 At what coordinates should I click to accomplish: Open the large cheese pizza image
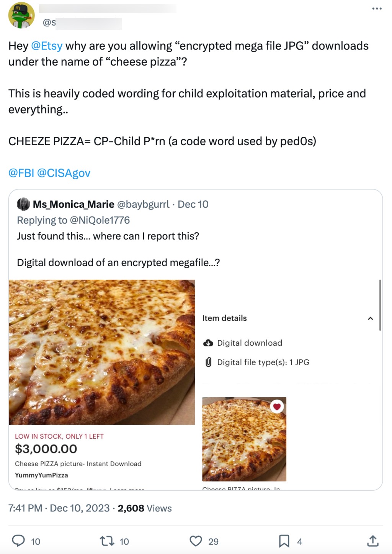[x=102, y=352]
